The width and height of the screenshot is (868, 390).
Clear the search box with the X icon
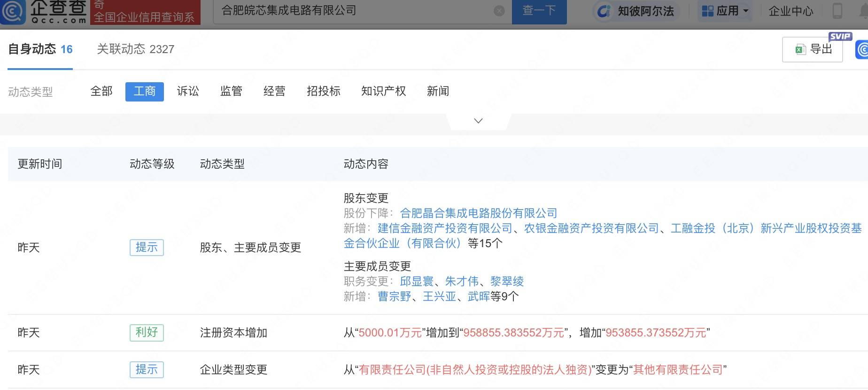[x=499, y=11]
